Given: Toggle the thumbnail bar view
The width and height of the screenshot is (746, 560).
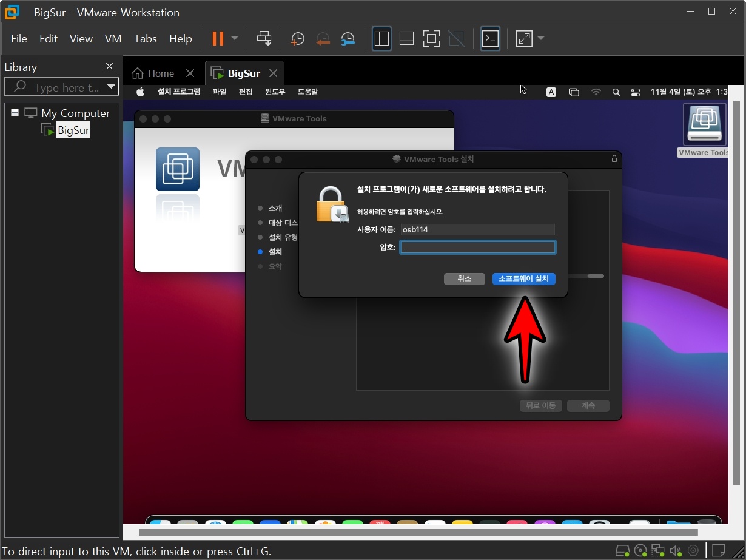Looking at the screenshot, I should pos(406,39).
